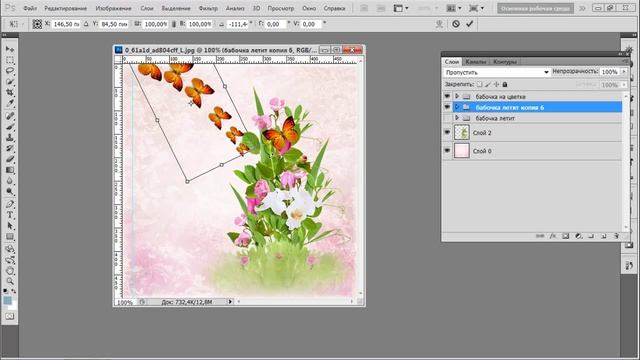
Task: Expand the 'бабочка летит копия 6' group
Action: coord(457,107)
